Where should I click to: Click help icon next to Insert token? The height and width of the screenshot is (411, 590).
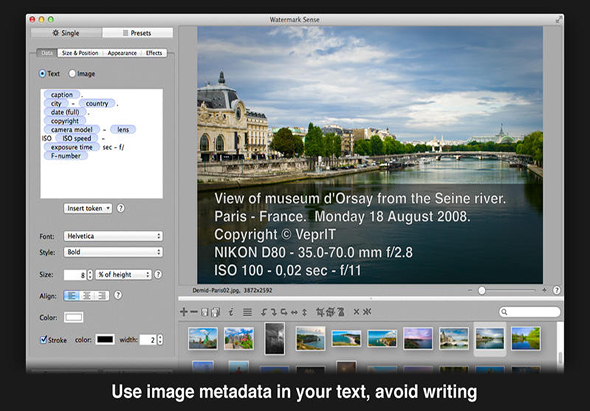coord(120,208)
